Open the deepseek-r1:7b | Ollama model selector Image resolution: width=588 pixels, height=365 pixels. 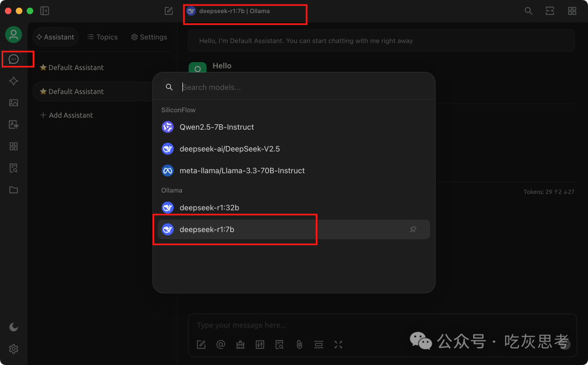[x=228, y=11]
